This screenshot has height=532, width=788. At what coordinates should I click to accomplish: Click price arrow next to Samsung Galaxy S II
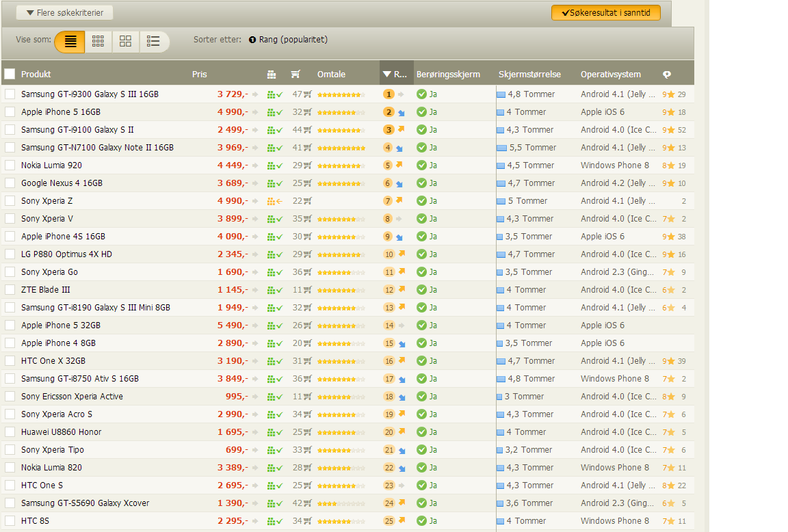(255, 130)
